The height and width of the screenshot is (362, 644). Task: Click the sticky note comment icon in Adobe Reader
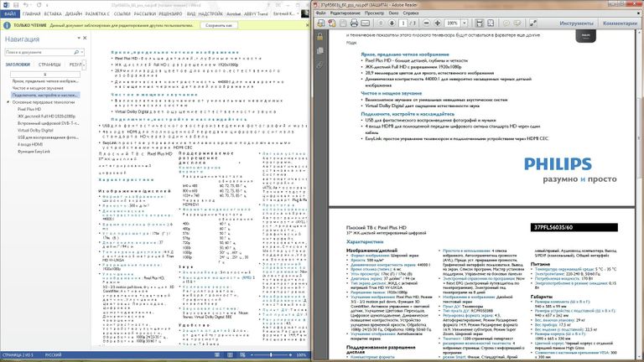tap(506, 23)
